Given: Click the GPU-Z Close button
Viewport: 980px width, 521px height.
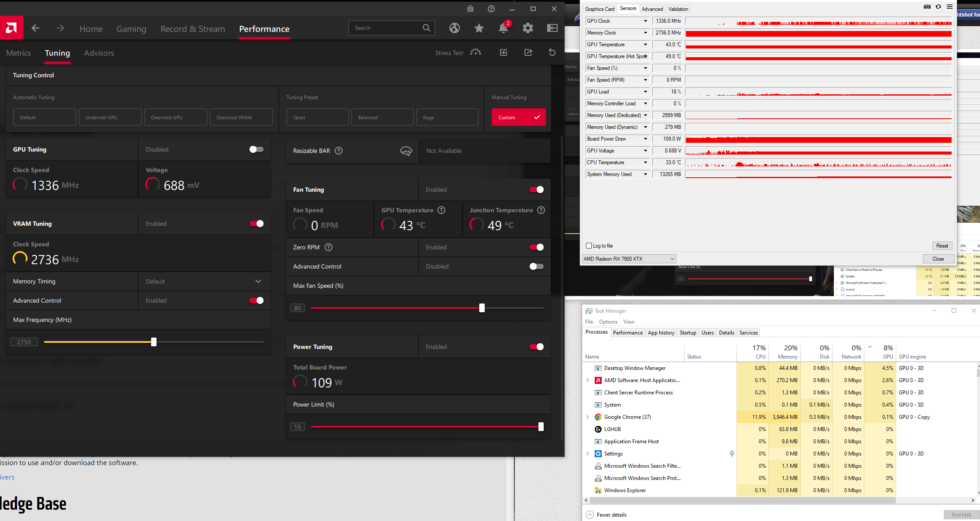Looking at the screenshot, I should tap(938, 259).
